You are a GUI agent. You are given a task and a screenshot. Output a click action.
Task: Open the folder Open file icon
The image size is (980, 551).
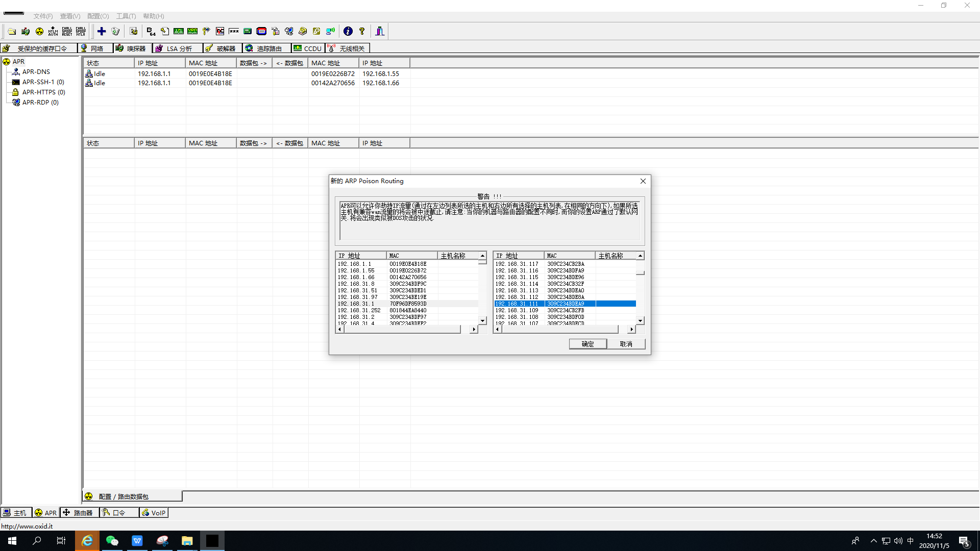pos(12,32)
